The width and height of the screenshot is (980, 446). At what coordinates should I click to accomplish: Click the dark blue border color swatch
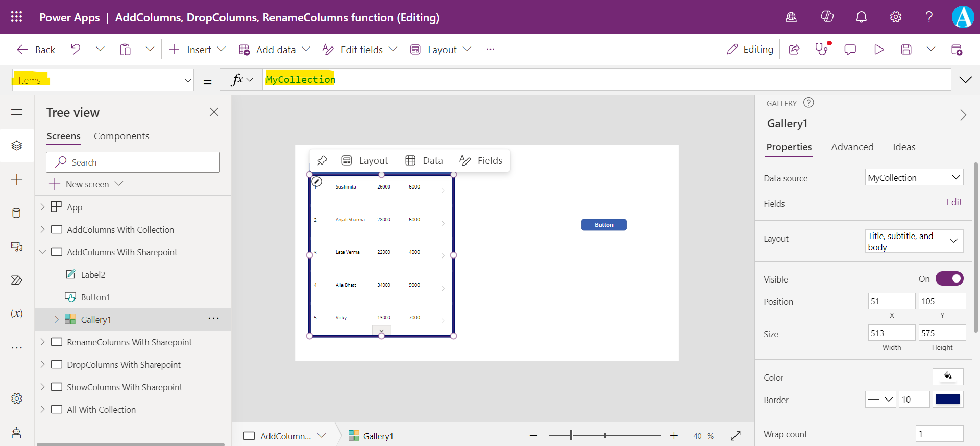pyautogui.click(x=948, y=400)
